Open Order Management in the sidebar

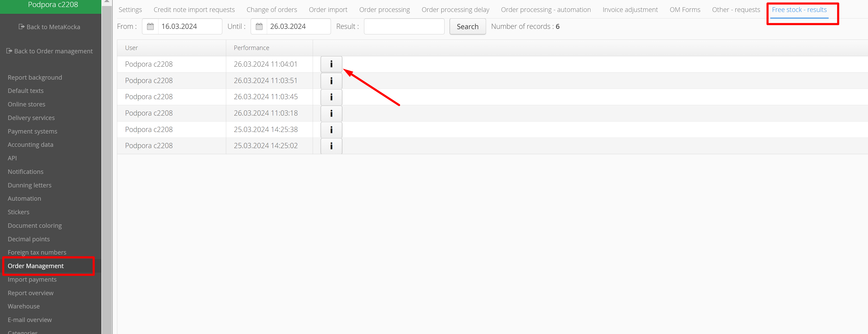pos(36,266)
